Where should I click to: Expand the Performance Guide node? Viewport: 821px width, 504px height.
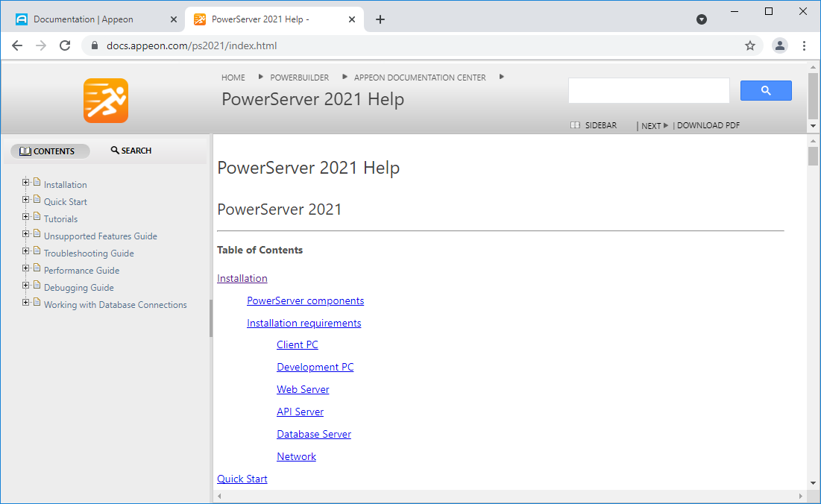pyautogui.click(x=25, y=268)
